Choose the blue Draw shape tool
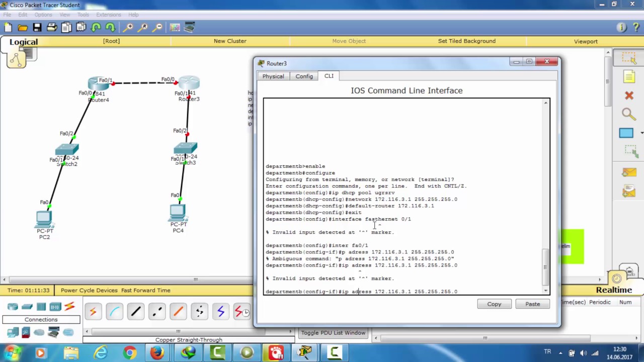 tap(626, 133)
